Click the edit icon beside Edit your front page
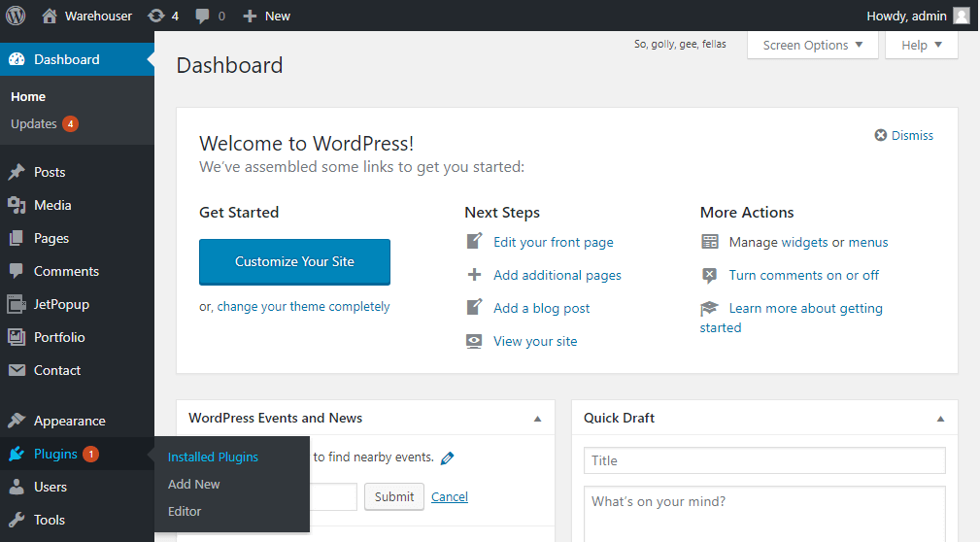The image size is (980, 542). point(474,241)
